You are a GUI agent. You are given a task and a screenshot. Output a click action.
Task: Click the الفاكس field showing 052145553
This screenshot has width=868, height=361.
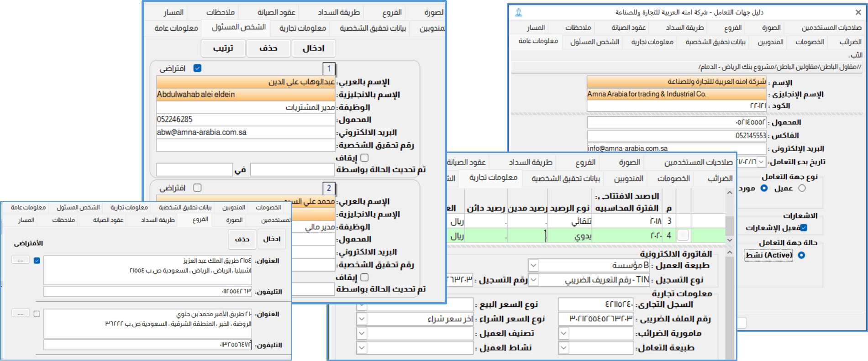[x=677, y=136]
